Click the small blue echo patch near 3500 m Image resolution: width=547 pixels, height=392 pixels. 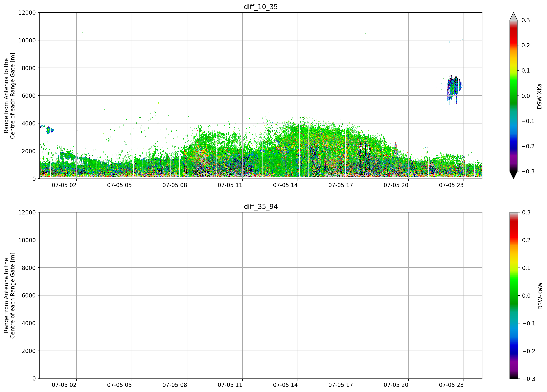(x=50, y=130)
